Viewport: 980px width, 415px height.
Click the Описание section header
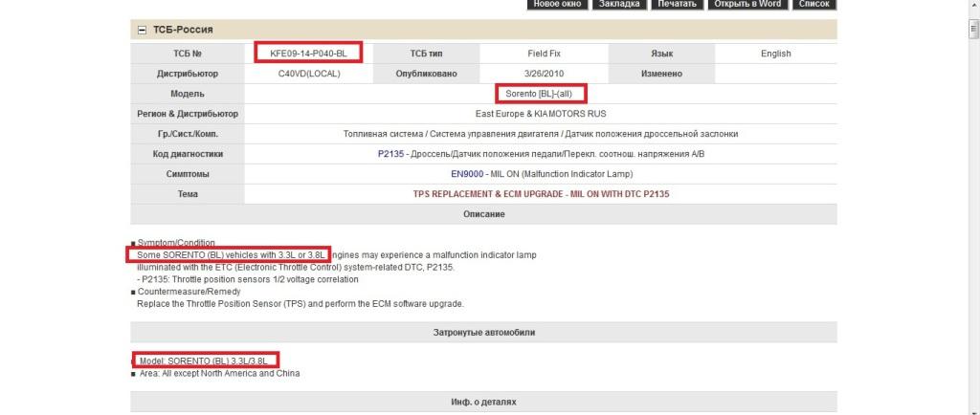[483, 214]
